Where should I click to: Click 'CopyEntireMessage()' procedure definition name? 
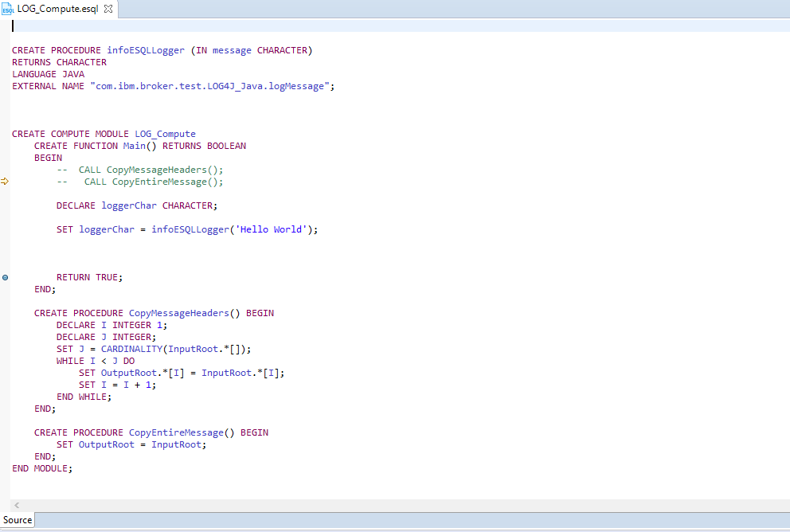click(182, 432)
